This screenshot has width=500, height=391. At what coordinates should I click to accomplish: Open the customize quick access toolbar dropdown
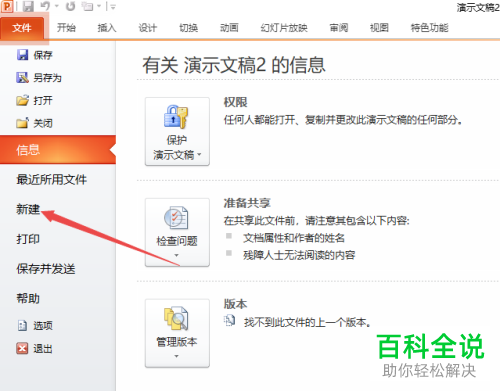coord(113,7)
